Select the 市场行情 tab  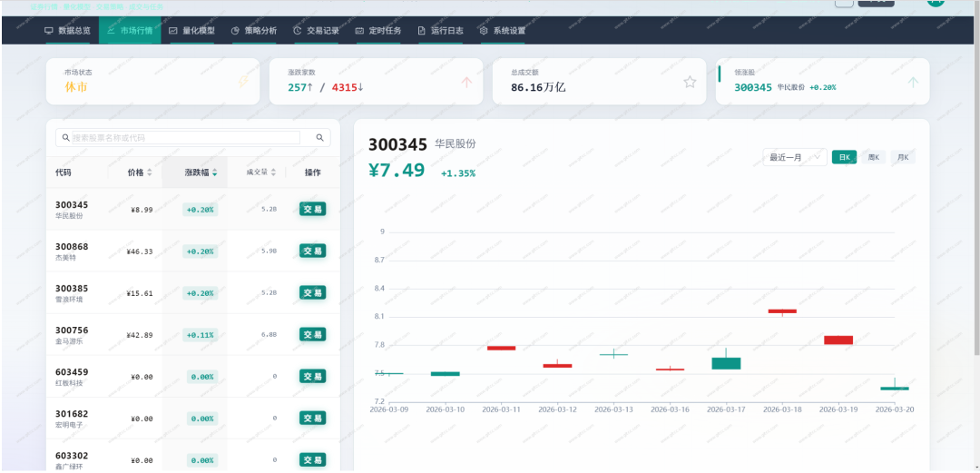pyautogui.click(x=130, y=30)
